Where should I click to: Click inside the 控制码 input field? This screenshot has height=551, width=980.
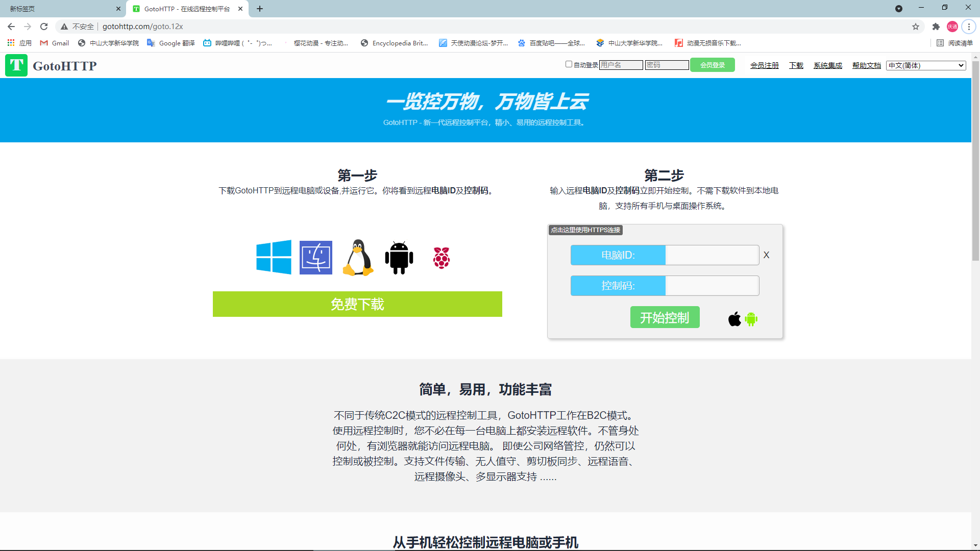coord(712,286)
